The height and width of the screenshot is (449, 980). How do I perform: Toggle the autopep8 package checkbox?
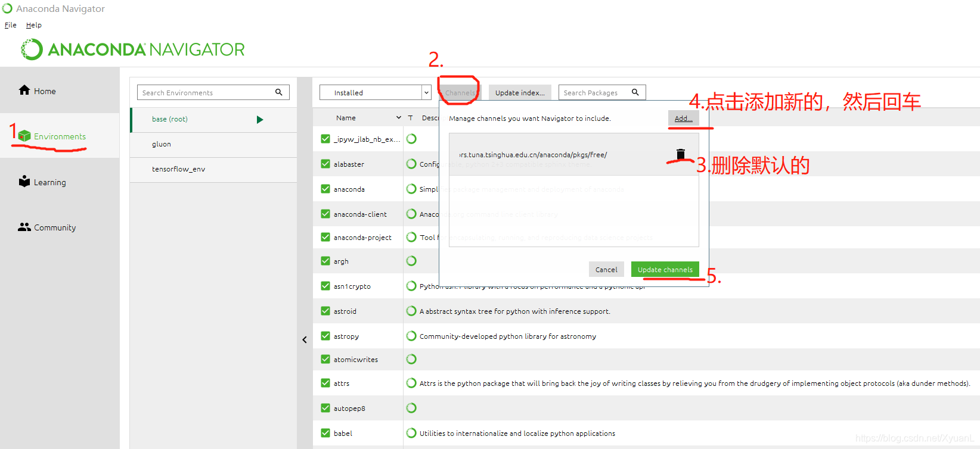pos(325,408)
